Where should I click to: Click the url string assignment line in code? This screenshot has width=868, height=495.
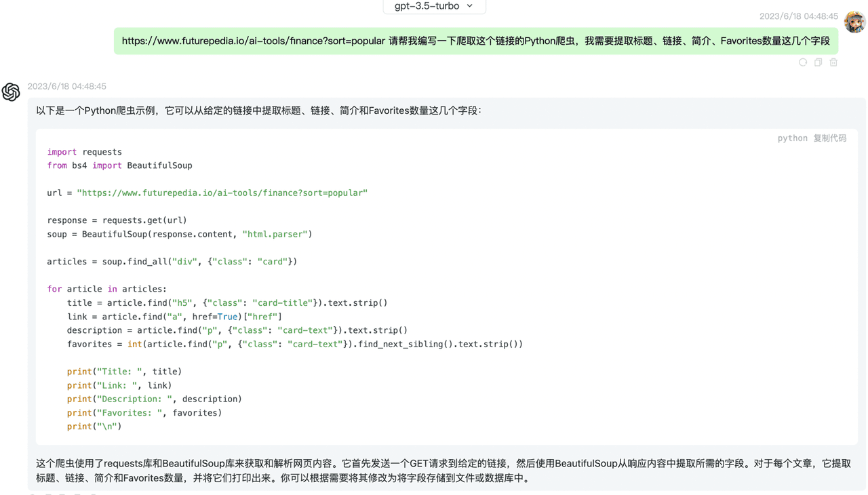coord(208,193)
